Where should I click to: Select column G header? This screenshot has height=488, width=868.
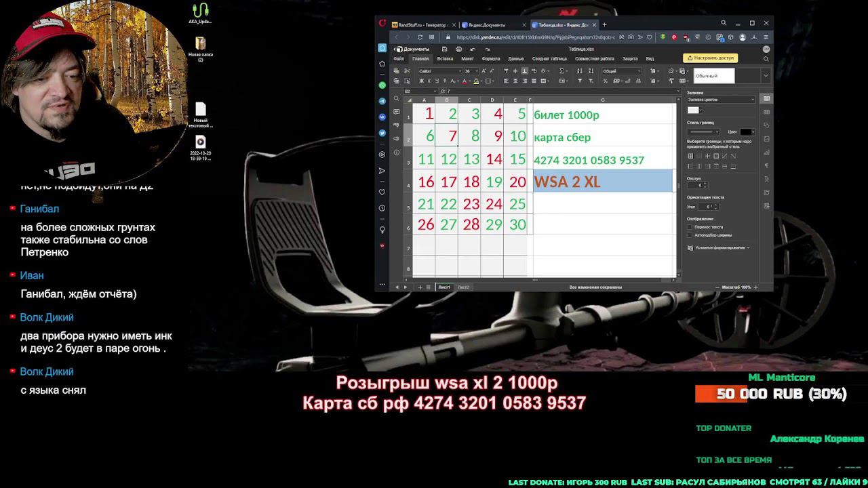pos(603,100)
